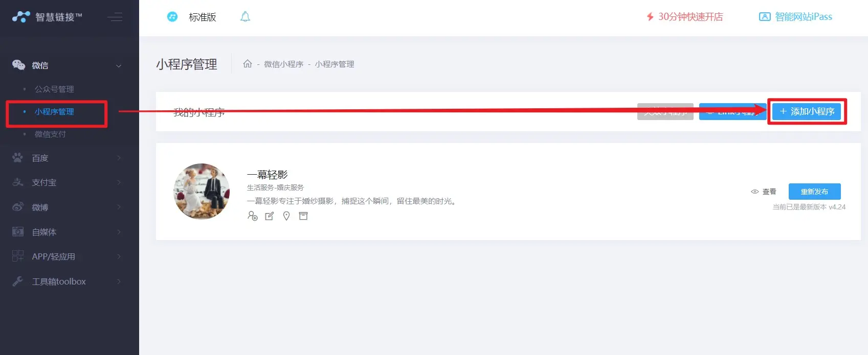Screen dimensions: 868x355
Task: Click the 重新发布 button
Action: click(814, 192)
